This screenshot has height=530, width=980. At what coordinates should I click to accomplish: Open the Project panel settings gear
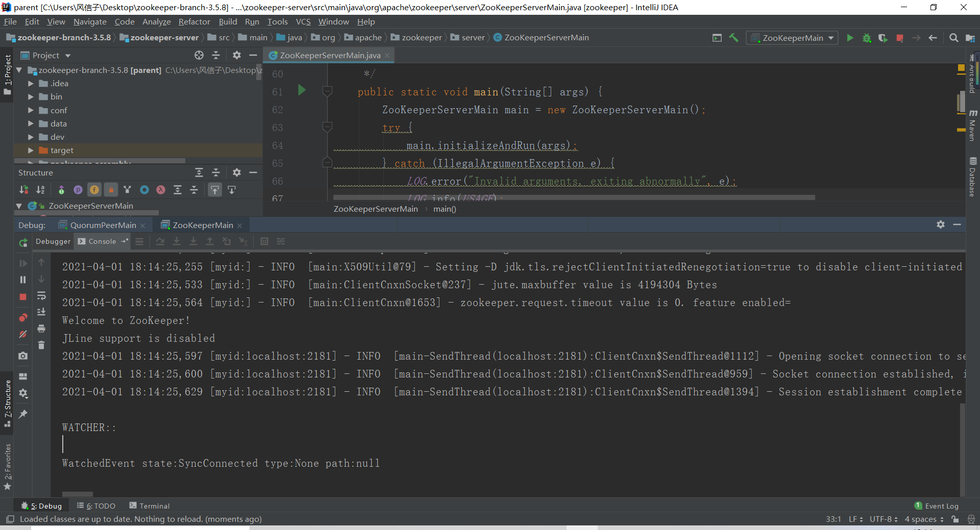pyautogui.click(x=236, y=55)
